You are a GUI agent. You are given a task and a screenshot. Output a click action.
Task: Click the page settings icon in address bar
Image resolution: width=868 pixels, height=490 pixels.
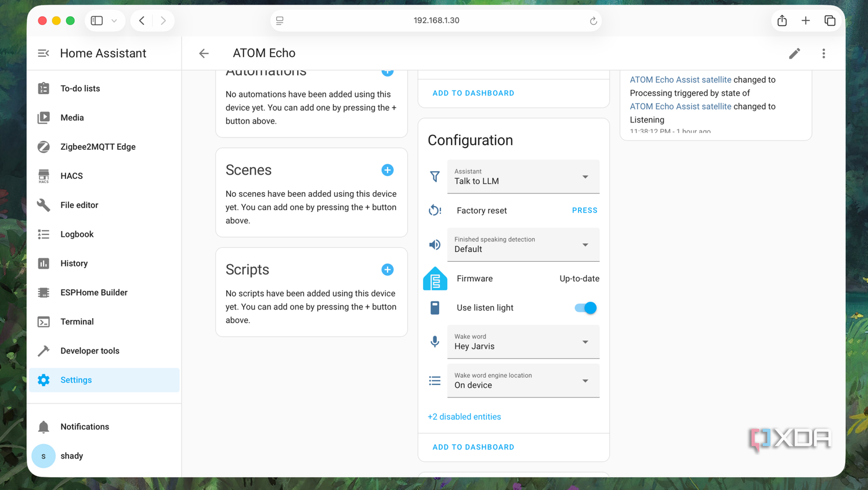pyautogui.click(x=280, y=20)
